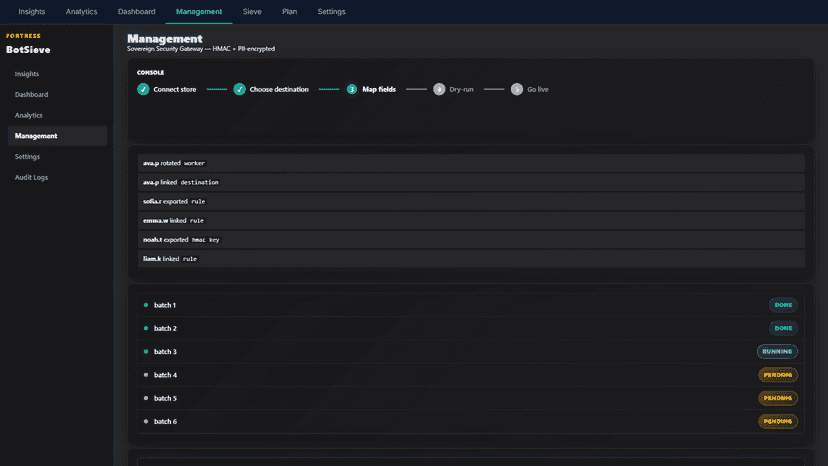Click the batch 1 status dot

click(x=146, y=305)
